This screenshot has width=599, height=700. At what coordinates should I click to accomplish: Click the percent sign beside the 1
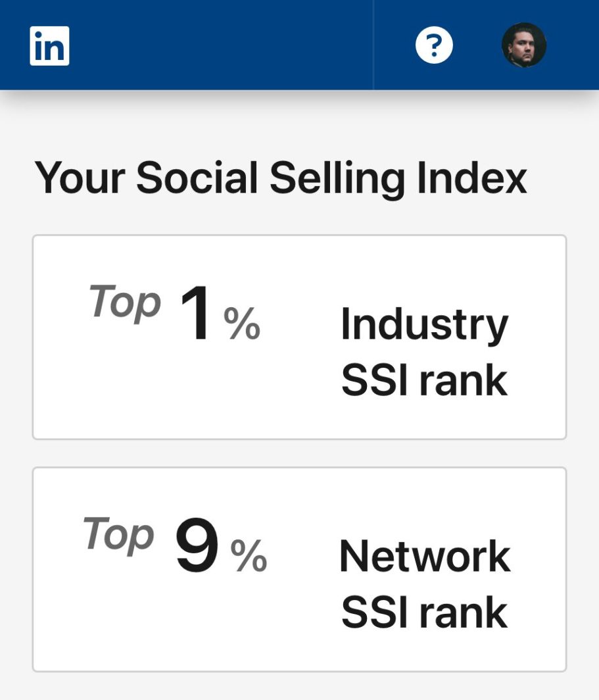coord(242,323)
